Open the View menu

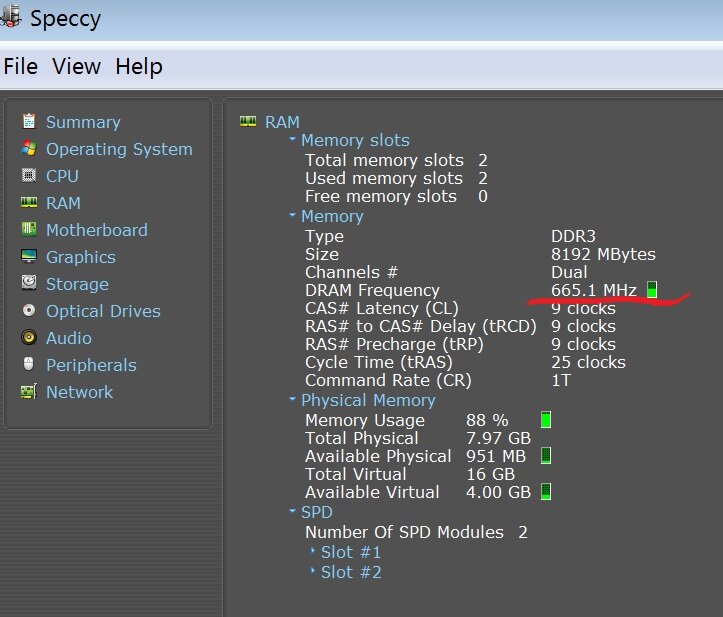[x=76, y=66]
